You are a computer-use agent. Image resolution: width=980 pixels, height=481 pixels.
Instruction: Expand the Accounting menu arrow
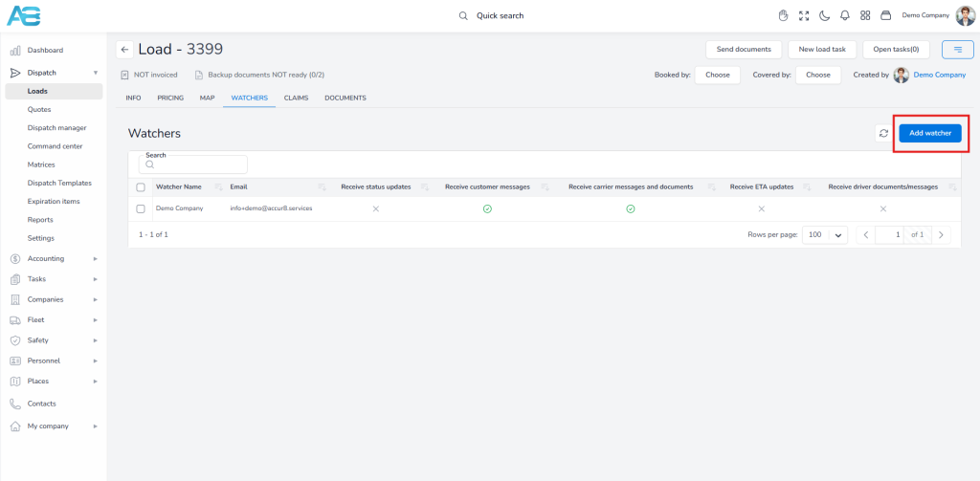pos(95,258)
